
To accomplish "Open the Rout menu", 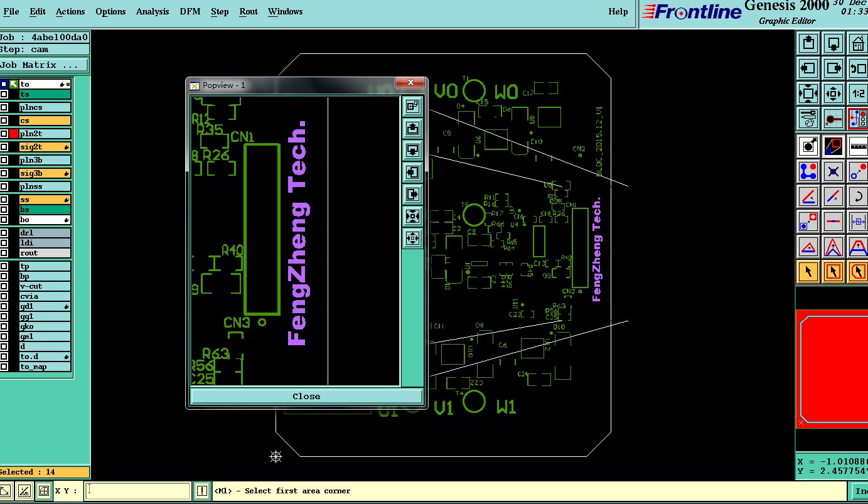I will [x=249, y=11].
